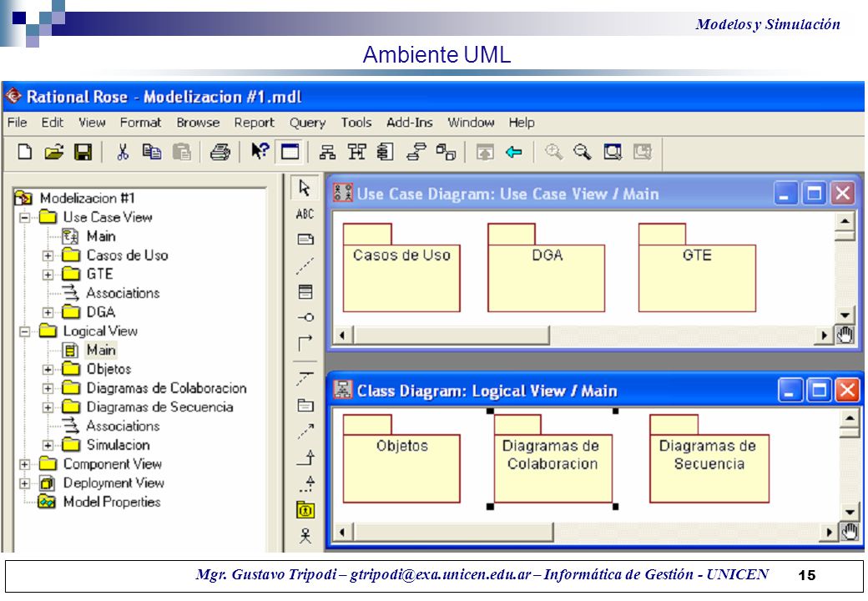Expand the Deployment View node
The width and height of the screenshot is (868, 601).
(24, 483)
